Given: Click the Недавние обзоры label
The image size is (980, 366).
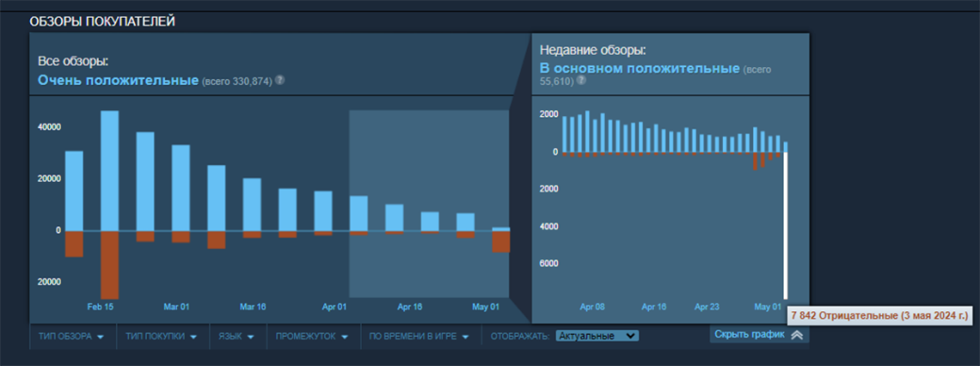Looking at the screenshot, I should click(593, 50).
